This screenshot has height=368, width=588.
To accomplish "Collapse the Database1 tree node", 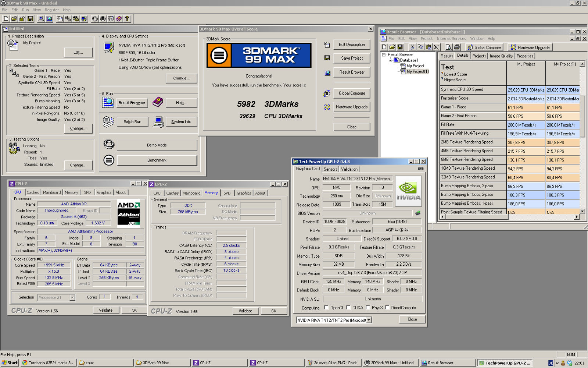I will 390,60.
